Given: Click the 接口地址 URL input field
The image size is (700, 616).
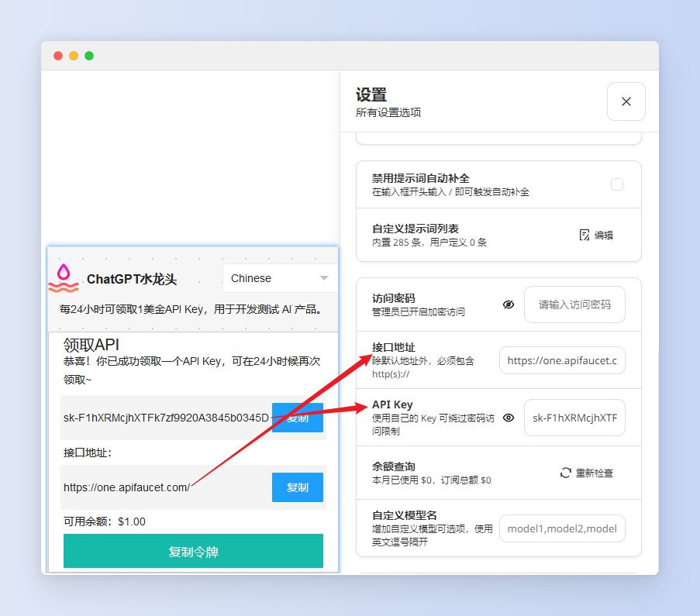Looking at the screenshot, I should click(562, 360).
